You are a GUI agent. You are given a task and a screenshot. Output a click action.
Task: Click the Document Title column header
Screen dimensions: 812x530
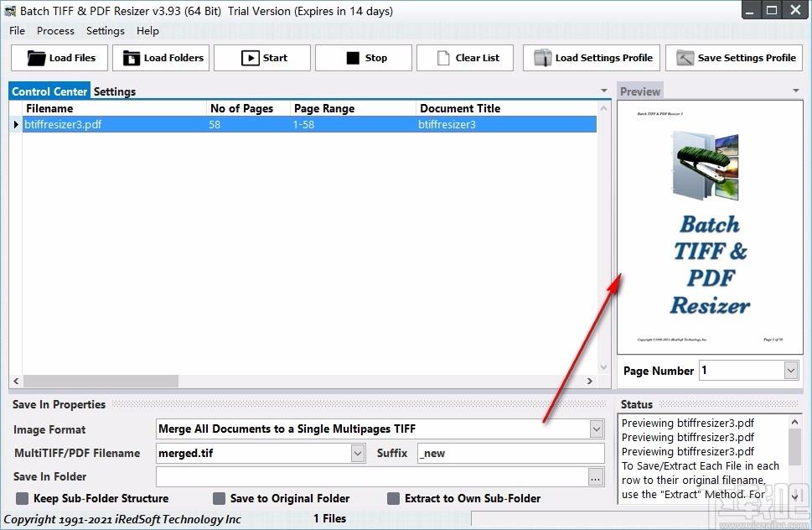pyautogui.click(x=506, y=108)
